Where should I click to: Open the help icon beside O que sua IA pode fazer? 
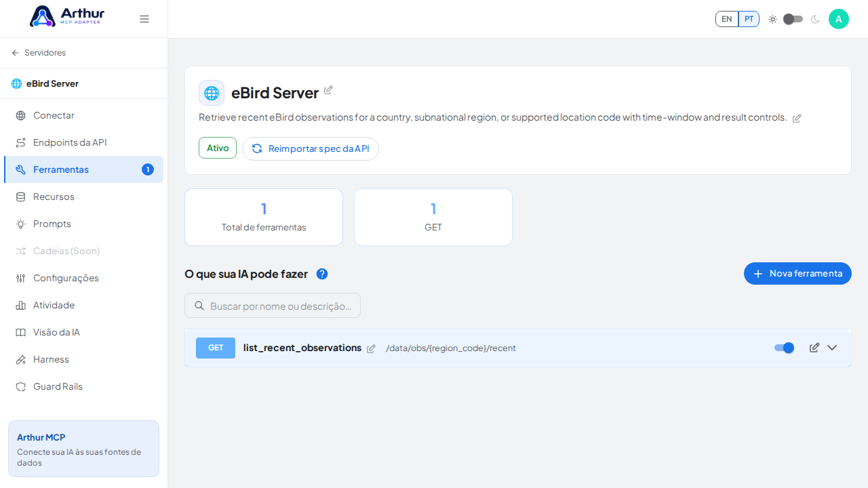pyautogui.click(x=322, y=274)
